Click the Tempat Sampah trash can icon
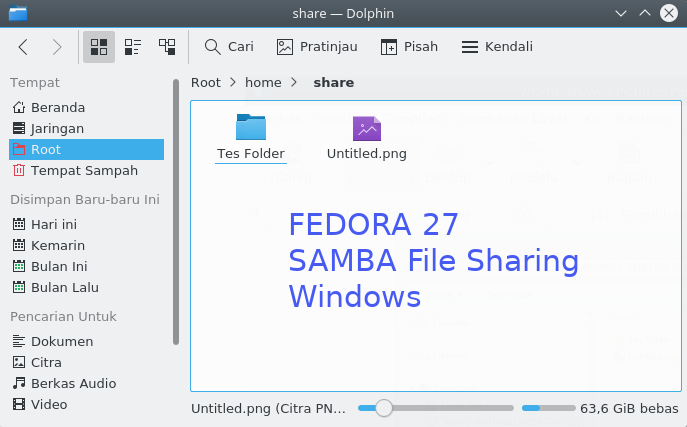Screen dimensions: 687x427 coord(19,170)
